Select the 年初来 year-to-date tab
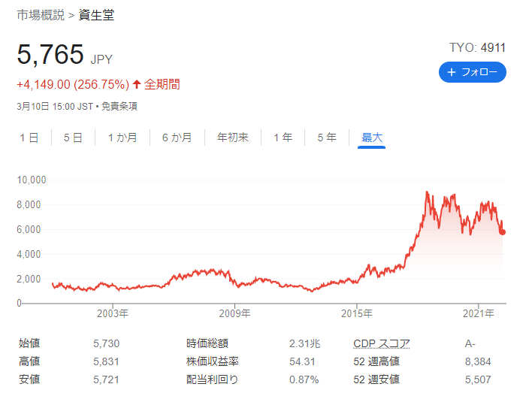This screenshot has width=532, height=402. [233, 138]
